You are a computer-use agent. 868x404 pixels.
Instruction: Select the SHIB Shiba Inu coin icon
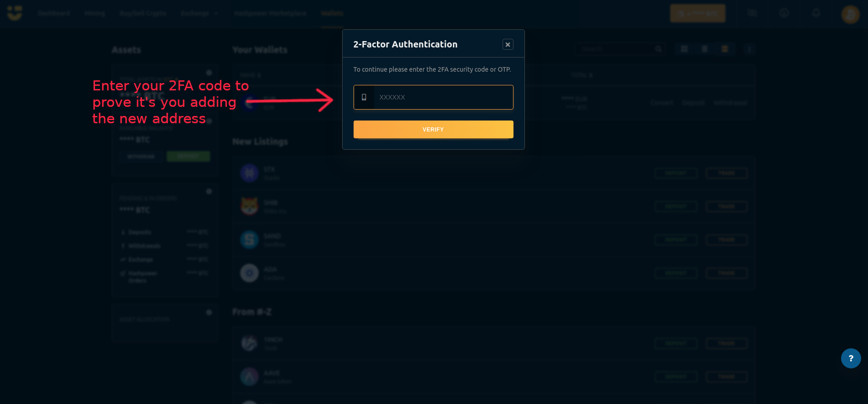pyautogui.click(x=249, y=206)
